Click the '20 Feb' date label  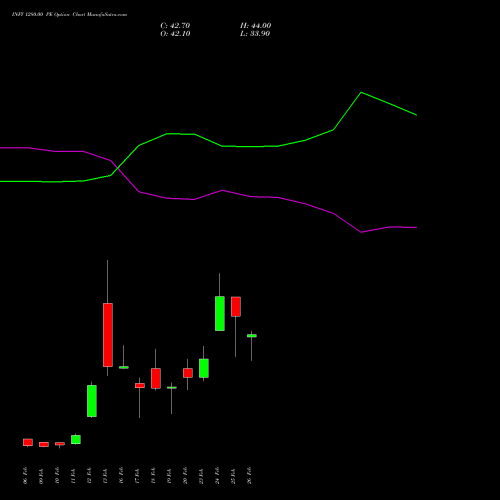185,475
